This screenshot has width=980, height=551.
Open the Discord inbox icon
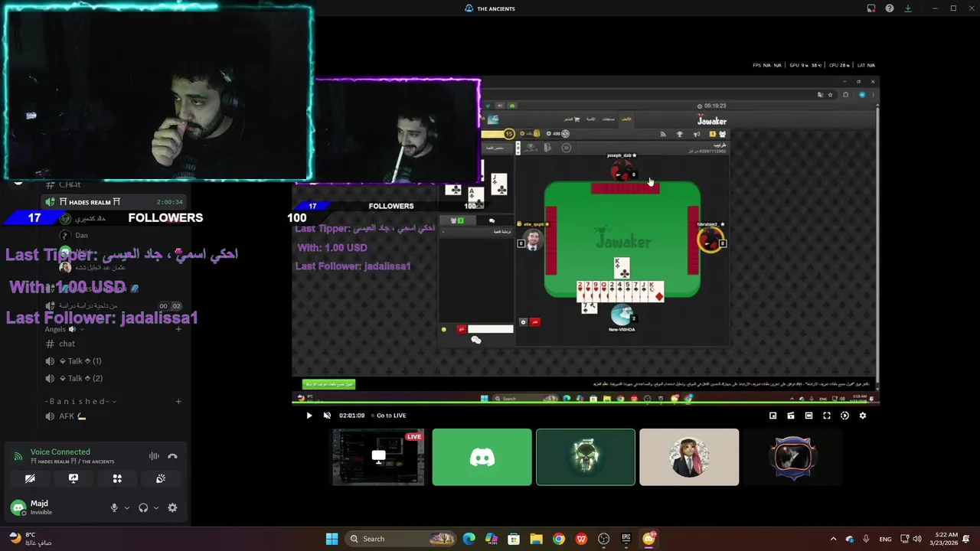pos(871,8)
